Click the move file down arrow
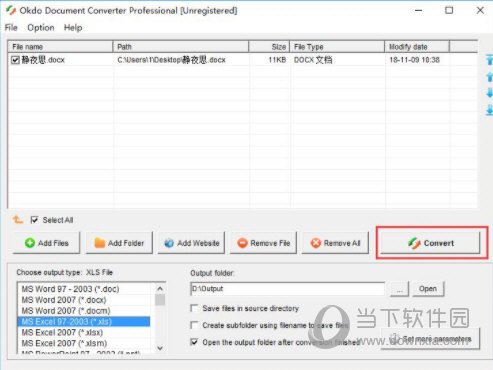 (489, 93)
